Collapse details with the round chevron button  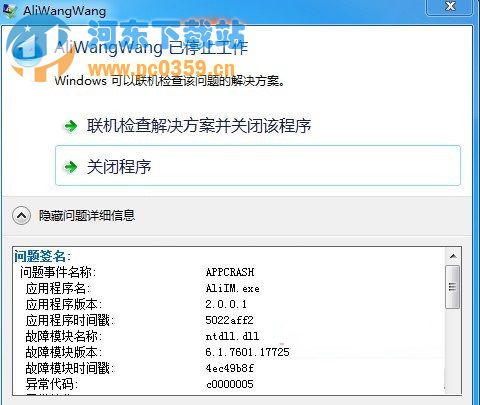(x=21, y=215)
